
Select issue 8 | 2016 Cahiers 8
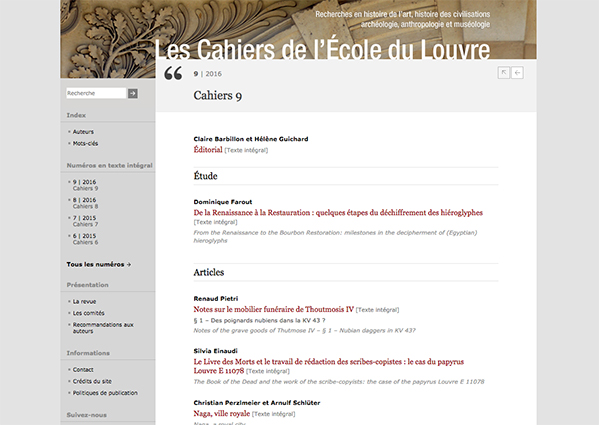85,203
